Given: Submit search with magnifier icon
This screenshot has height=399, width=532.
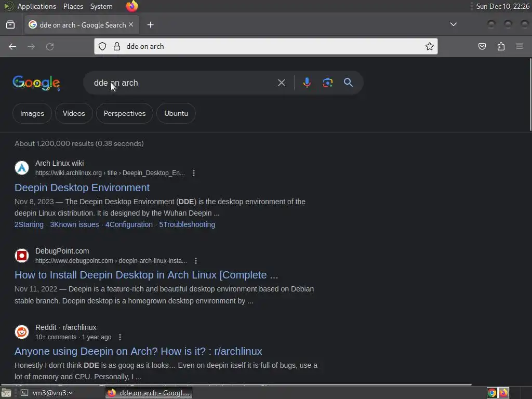Looking at the screenshot, I should point(348,83).
